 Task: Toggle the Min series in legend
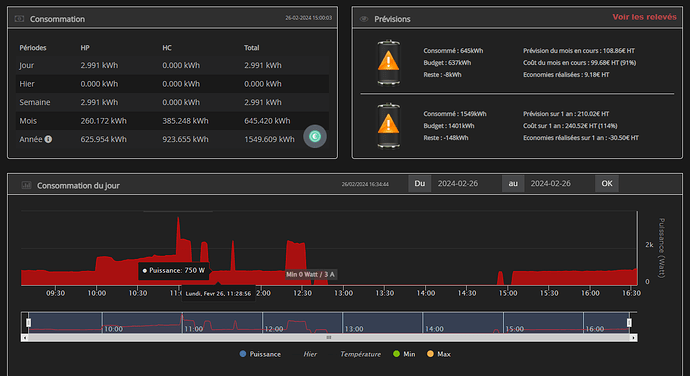404,354
